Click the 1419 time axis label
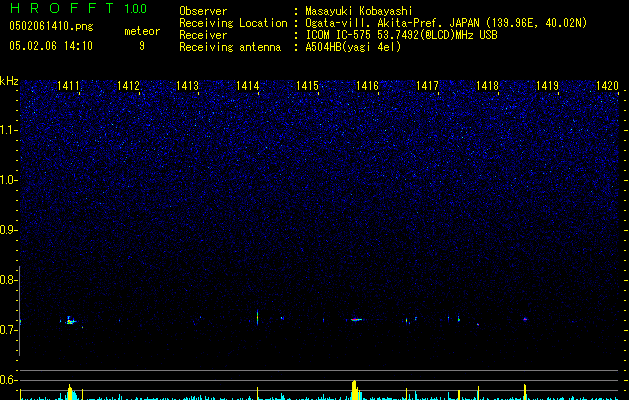629x400 pixels. [x=548, y=86]
